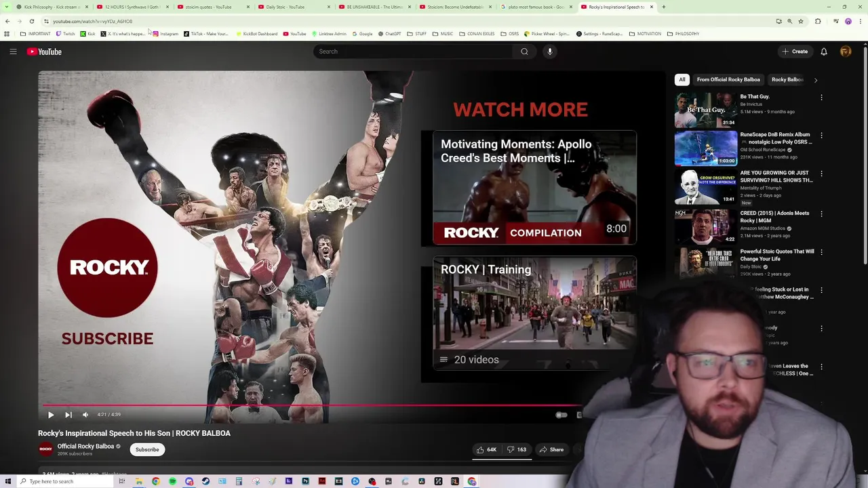Image resolution: width=868 pixels, height=488 pixels.
Task: Open options for the Matthew McConaughey video
Action: [821, 290]
